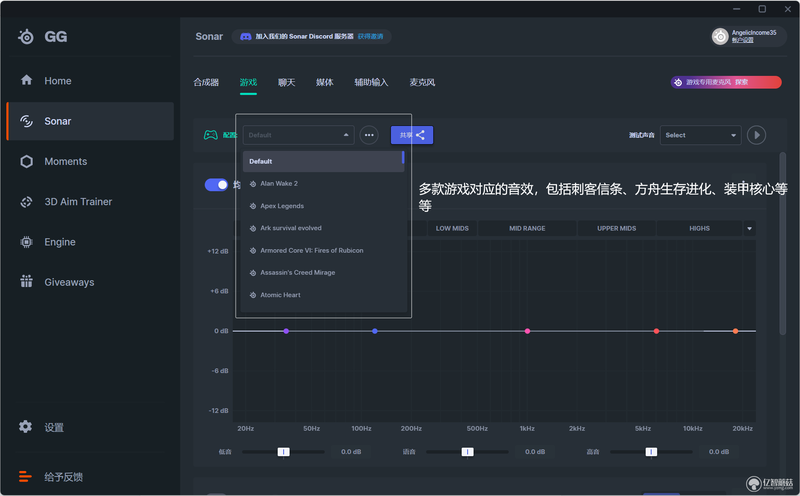This screenshot has width=800, height=496.
Task: Click the main panel vertical scrollbar
Action: [783, 243]
